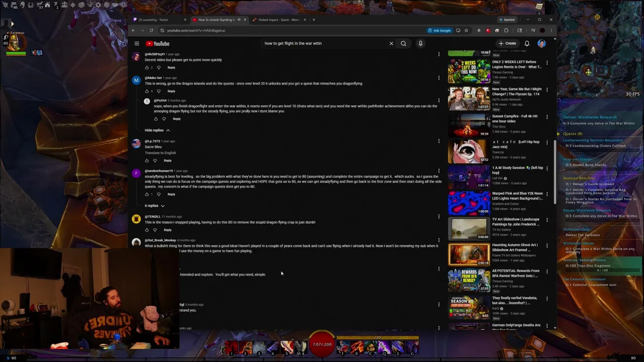Like the 'Decent video' comment
This screenshot has height=362, width=644.
147,67
